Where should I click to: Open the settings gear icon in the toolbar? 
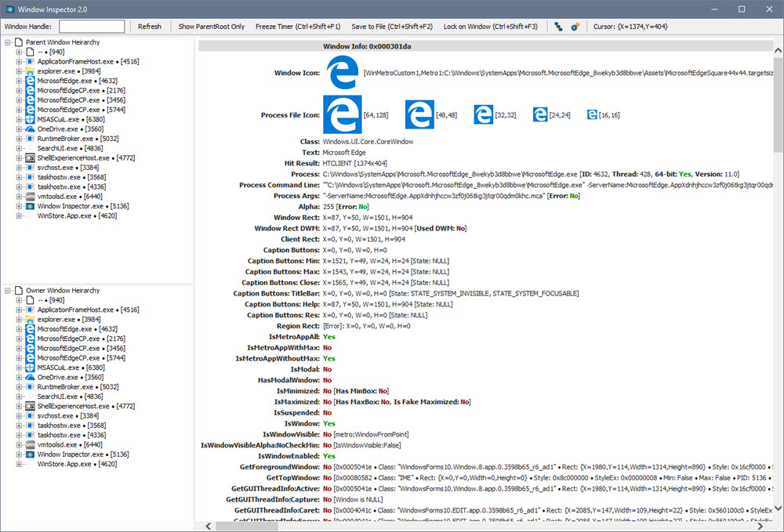(x=575, y=27)
